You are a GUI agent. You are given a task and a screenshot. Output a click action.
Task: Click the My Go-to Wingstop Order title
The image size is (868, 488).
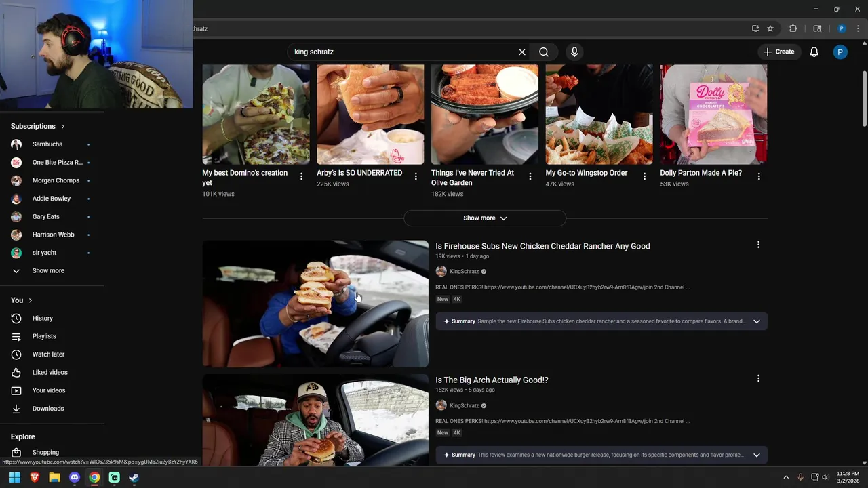point(587,173)
